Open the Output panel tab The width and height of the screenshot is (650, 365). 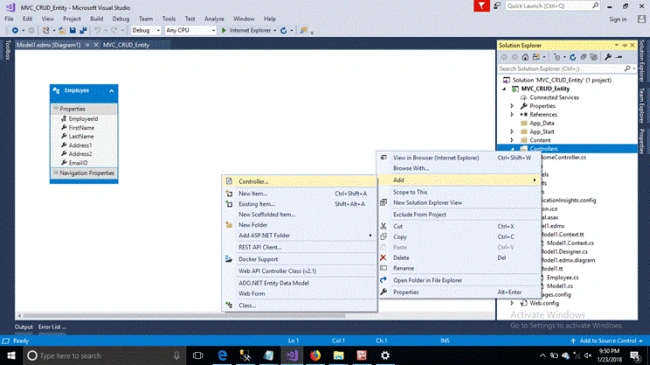24,327
